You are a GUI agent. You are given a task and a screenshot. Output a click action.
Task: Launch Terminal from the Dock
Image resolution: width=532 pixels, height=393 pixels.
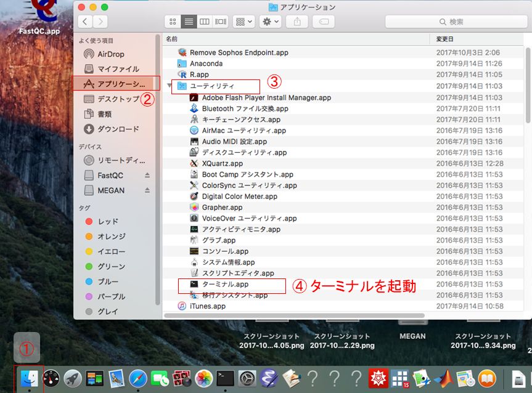[225, 378]
